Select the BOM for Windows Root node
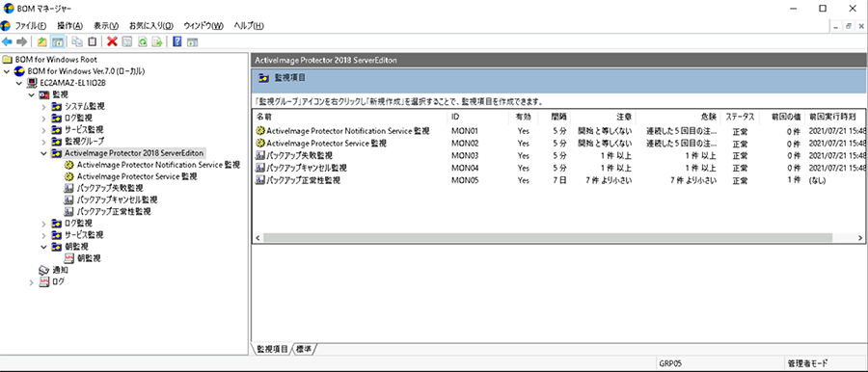Image resolution: width=868 pixels, height=372 pixels. point(55,59)
